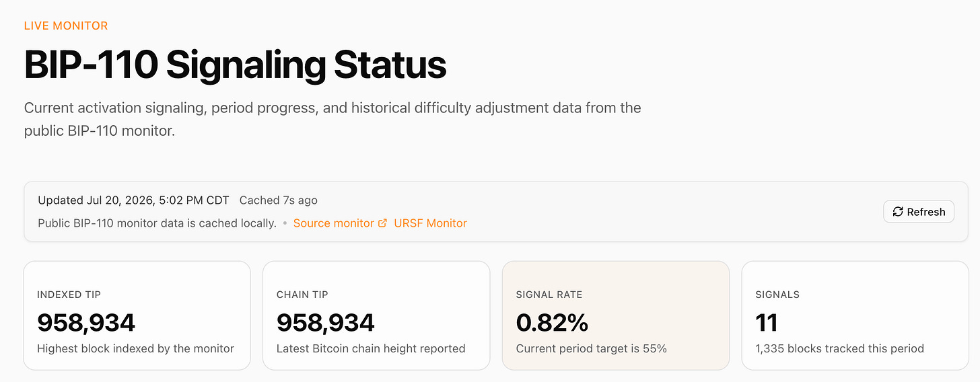Click the Refresh button label

[926, 212]
